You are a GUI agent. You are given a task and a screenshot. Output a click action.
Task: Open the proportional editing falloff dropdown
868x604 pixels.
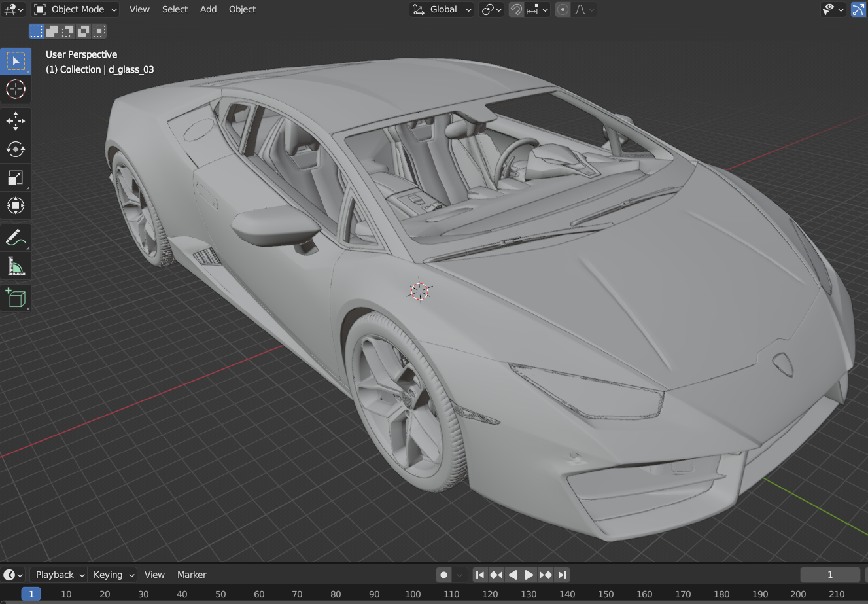coord(583,9)
